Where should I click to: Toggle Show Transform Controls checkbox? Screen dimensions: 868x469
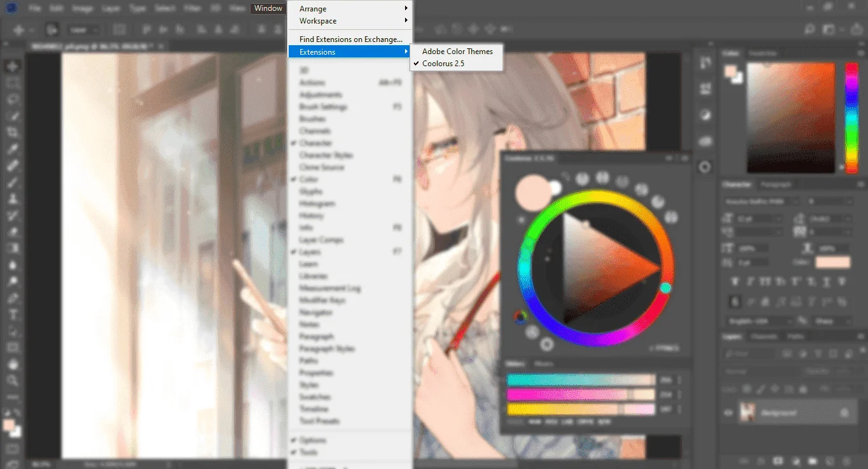click(x=120, y=29)
